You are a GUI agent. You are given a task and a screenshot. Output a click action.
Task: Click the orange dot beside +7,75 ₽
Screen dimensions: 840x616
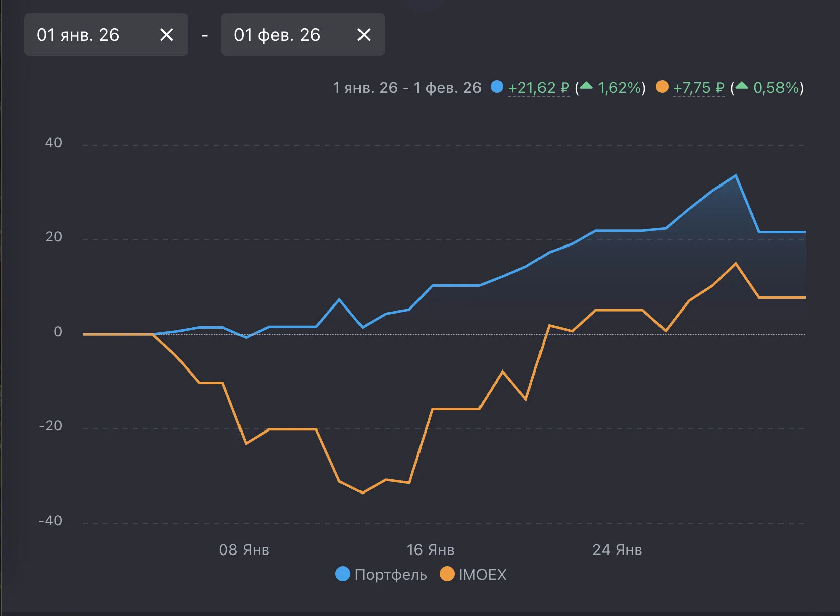[662, 87]
